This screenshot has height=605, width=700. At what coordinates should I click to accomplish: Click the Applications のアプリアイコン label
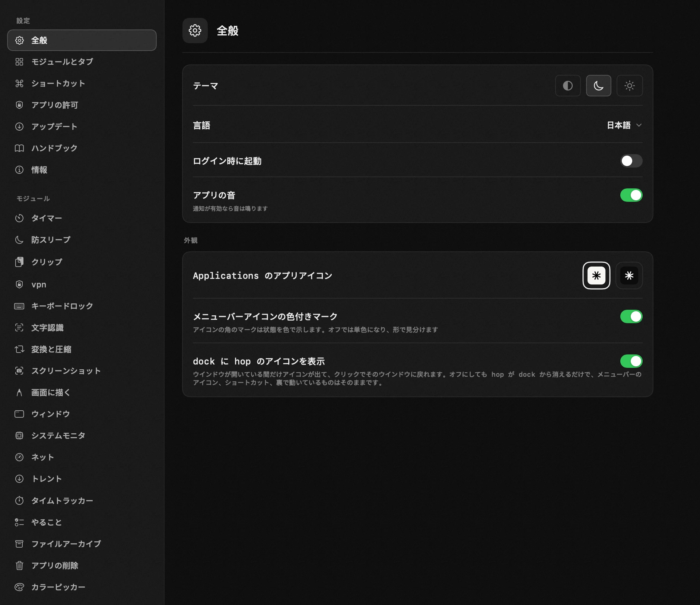tap(262, 276)
